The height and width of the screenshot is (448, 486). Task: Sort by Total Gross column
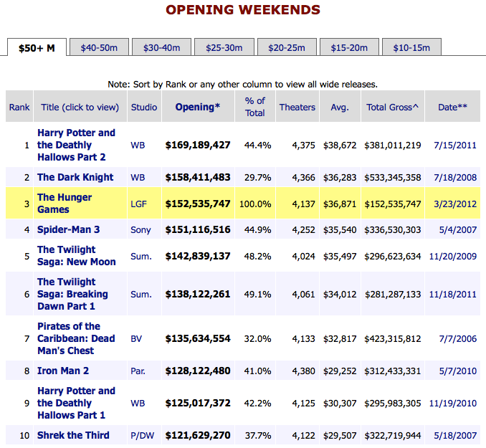pos(391,108)
